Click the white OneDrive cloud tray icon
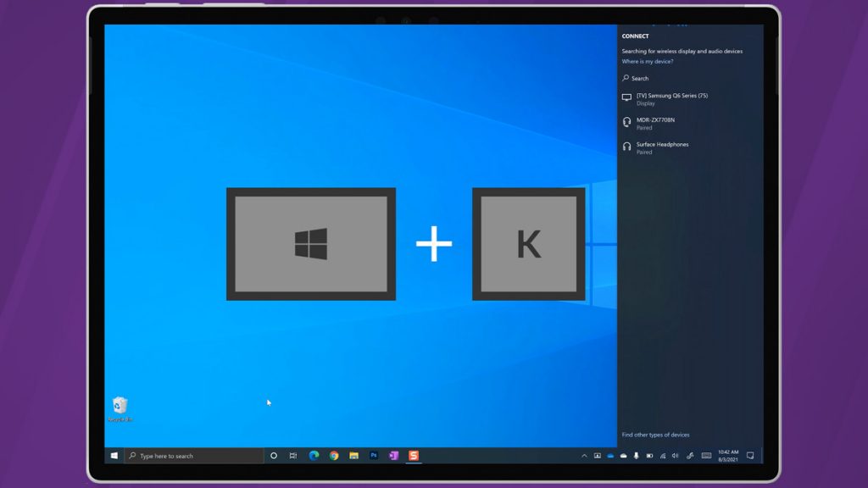The height and width of the screenshot is (488, 868). tap(623, 456)
